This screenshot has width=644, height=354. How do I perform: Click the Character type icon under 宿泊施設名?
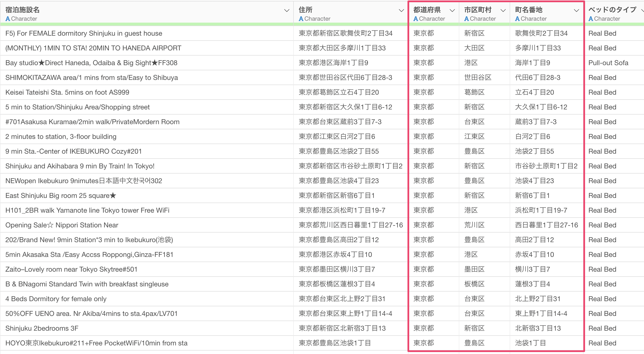(x=8, y=19)
